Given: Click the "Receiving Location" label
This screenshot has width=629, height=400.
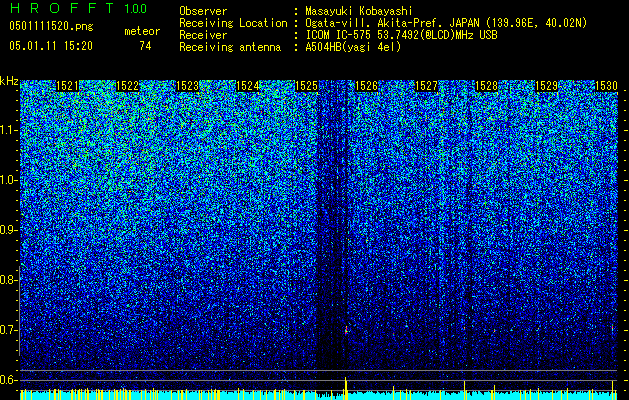Looking at the screenshot, I should point(233,23).
